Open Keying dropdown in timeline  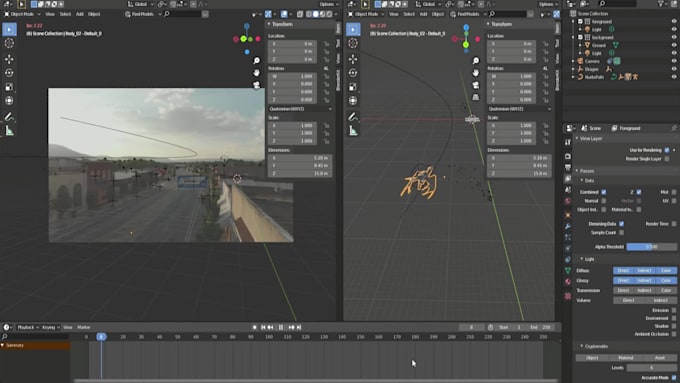tap(50, 327)
